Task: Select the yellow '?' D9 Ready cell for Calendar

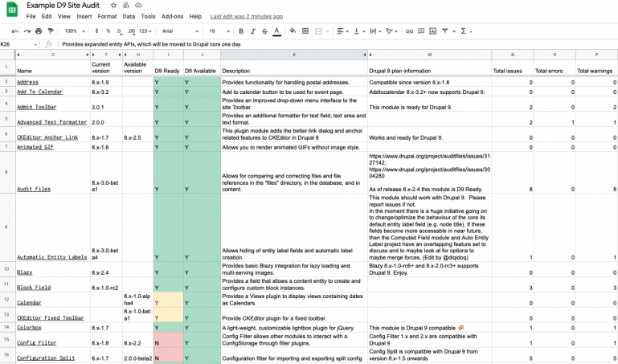Action: pos(168,300)
